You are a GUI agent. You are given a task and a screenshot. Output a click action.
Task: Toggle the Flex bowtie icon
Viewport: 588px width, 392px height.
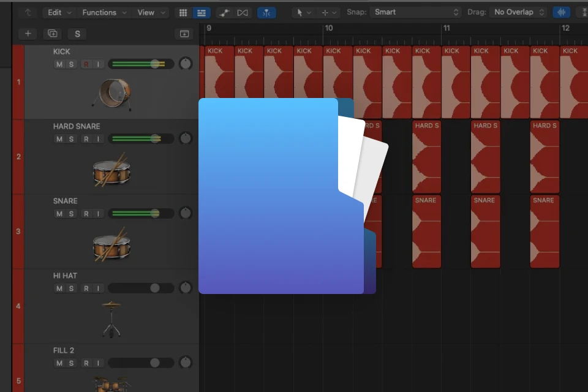(x=243, y=13)
